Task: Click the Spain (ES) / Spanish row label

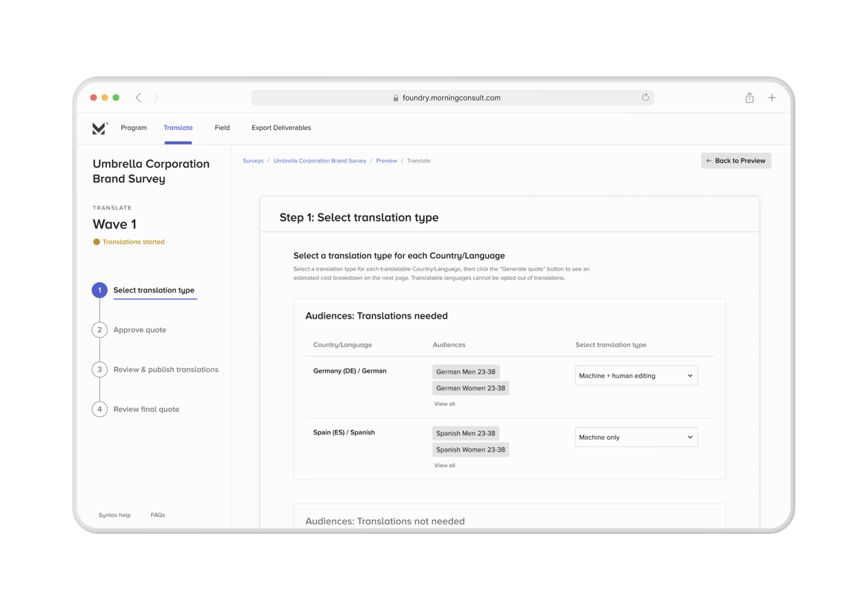Action: click(344, 432)
